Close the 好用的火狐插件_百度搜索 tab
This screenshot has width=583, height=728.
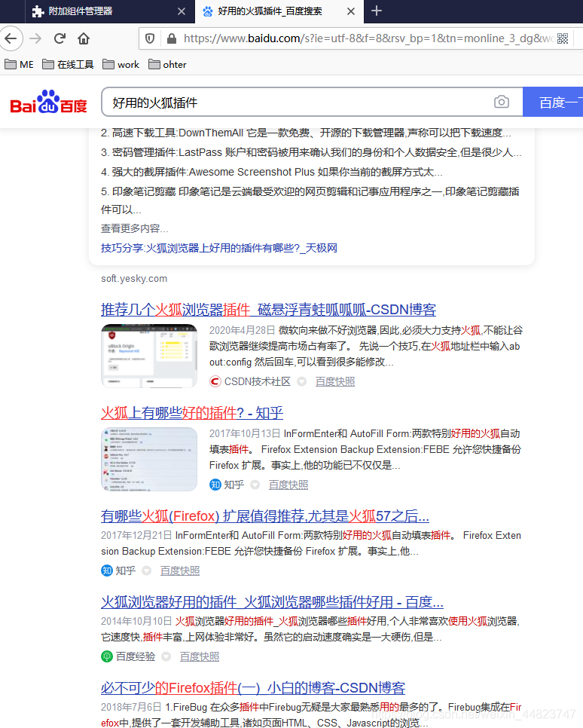(351, 11)
